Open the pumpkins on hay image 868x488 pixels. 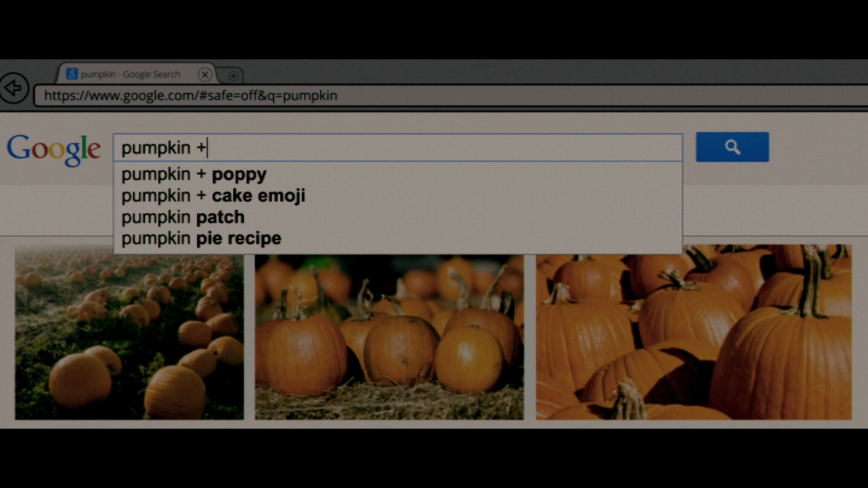(389, 337)
